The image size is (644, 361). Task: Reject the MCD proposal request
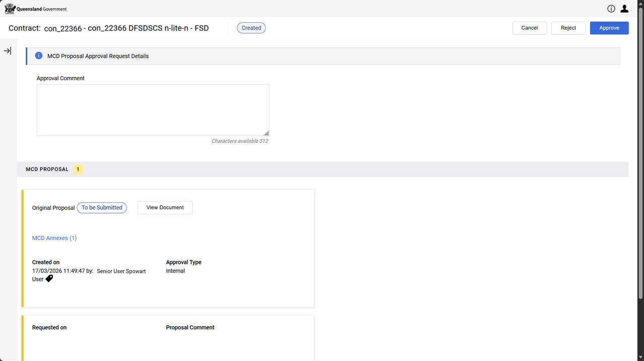pos(568,28)
